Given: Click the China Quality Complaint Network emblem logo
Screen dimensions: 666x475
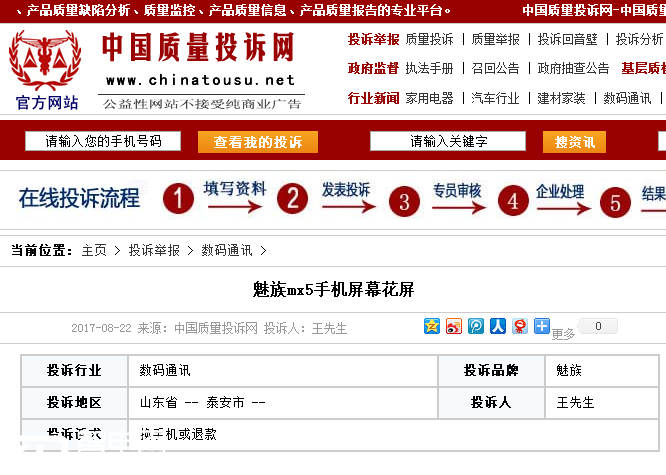Looking at the screenshot, I should click(x=45, y=60).
